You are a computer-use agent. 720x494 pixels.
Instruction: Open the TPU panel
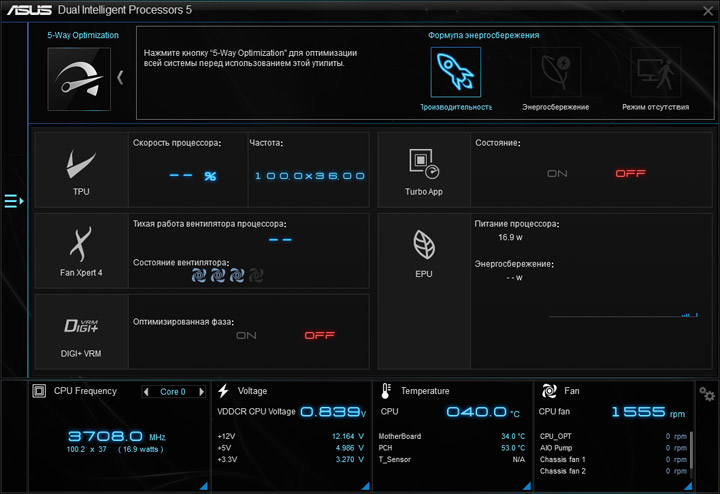click(x=81, y=170)
